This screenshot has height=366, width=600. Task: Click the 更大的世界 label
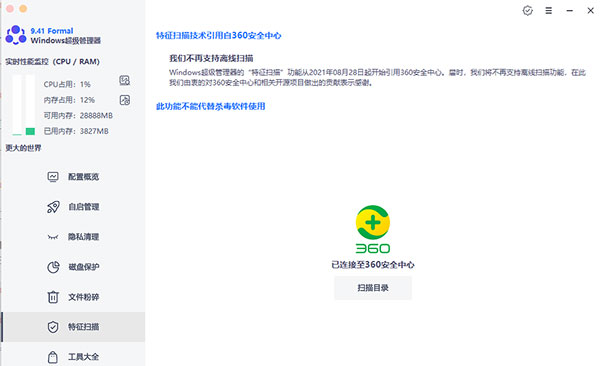coord(23,148)
